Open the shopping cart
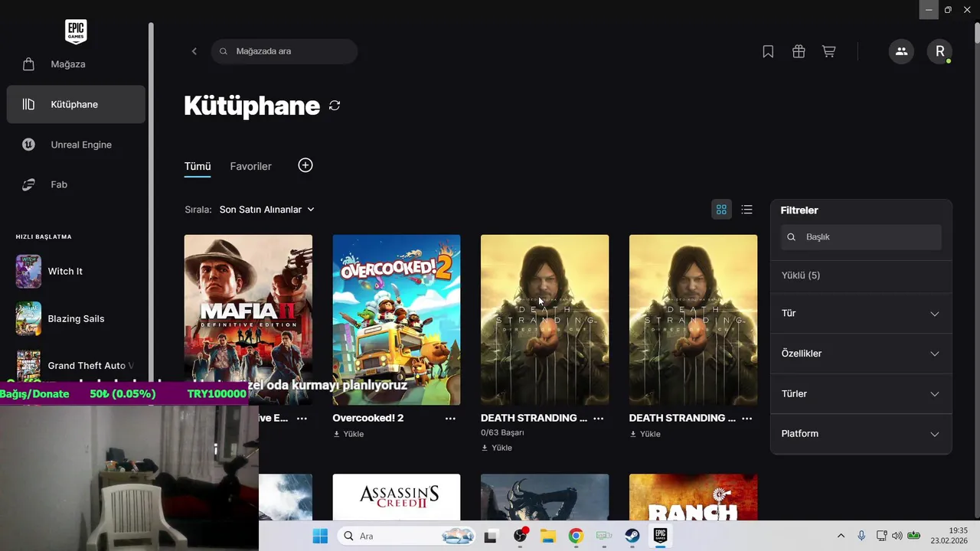The width and height of the screenshot is (980, 551). (828, 51)
